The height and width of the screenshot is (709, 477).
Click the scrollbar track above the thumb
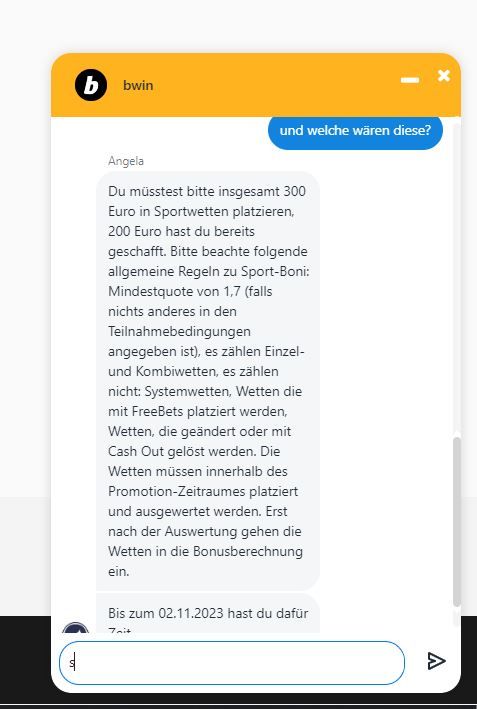[457, 278]
